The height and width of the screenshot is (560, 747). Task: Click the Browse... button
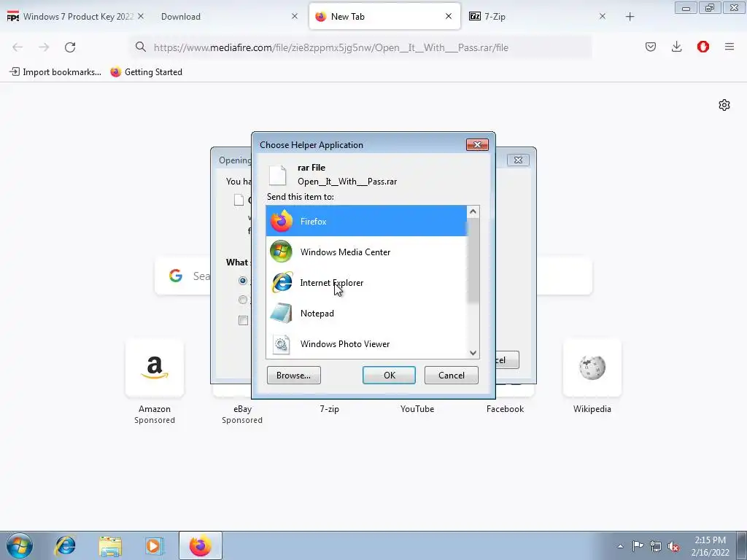click(293, 376)
